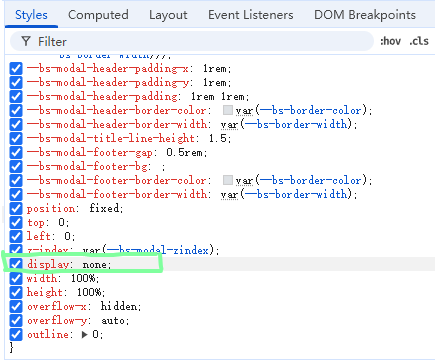Open header-border-color color swatch

tap(228, 110)
